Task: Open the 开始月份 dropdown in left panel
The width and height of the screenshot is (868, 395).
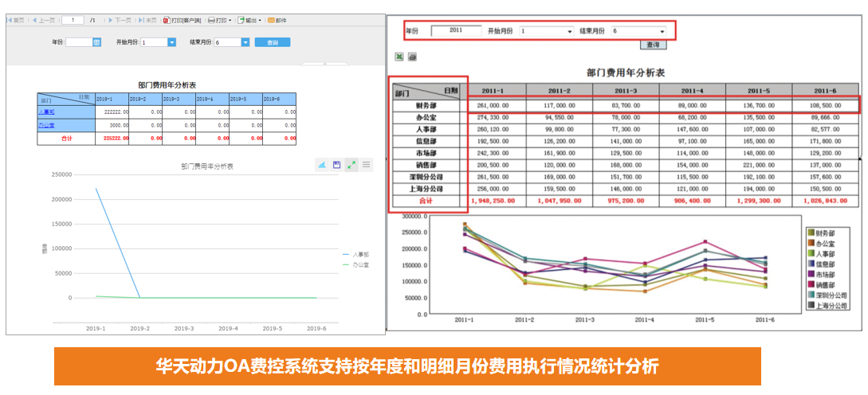Action: point(171,42)
